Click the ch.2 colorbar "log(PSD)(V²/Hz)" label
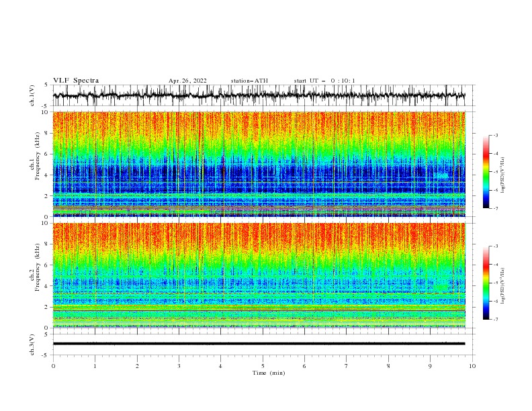532x411 pixels. [x=502, y=286]
